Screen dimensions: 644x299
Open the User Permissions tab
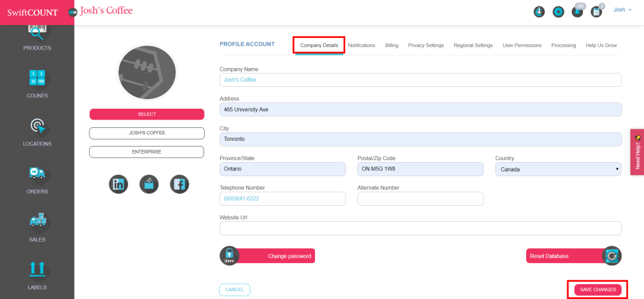click(522, 46)
